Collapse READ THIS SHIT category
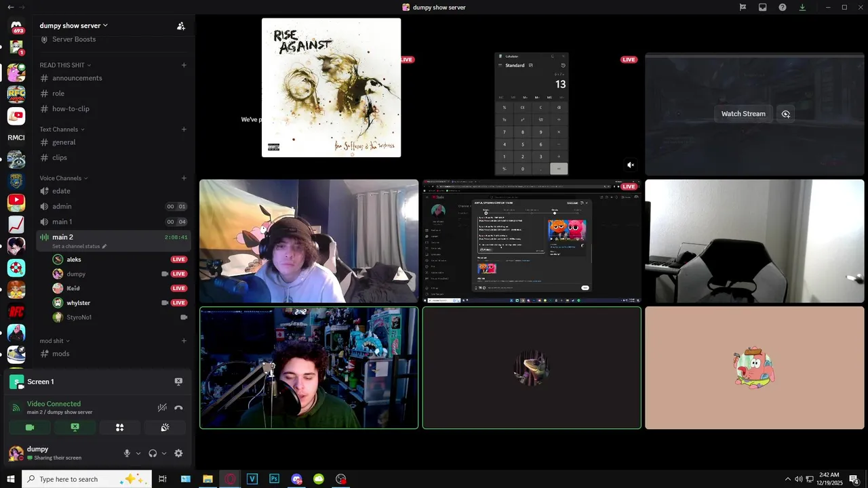Viewport: 868px width, 488px height. [x=65, y=65]
